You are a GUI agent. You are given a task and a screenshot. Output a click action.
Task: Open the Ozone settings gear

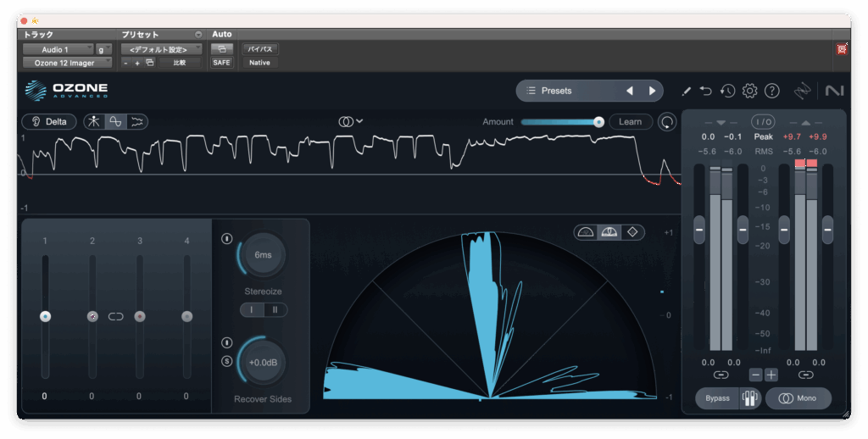click(749, 91)
